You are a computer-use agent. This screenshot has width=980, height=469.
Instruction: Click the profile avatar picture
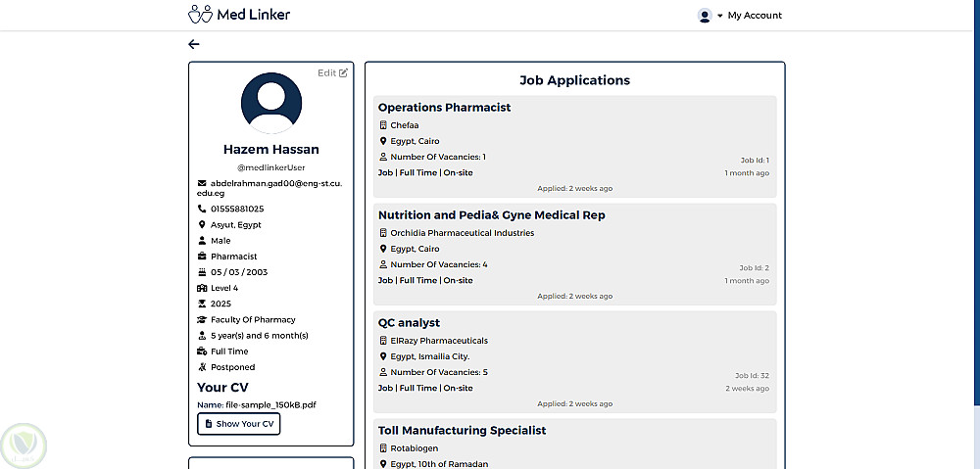[x=271, y=103]
